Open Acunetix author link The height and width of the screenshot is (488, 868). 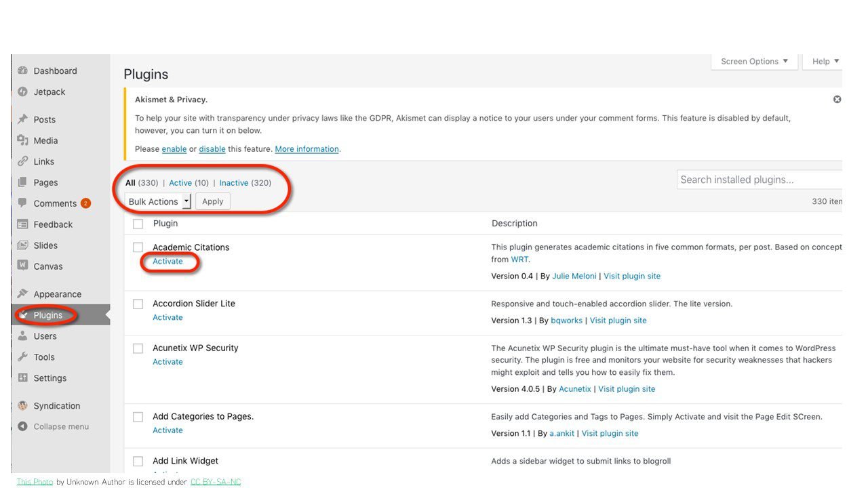575,389
